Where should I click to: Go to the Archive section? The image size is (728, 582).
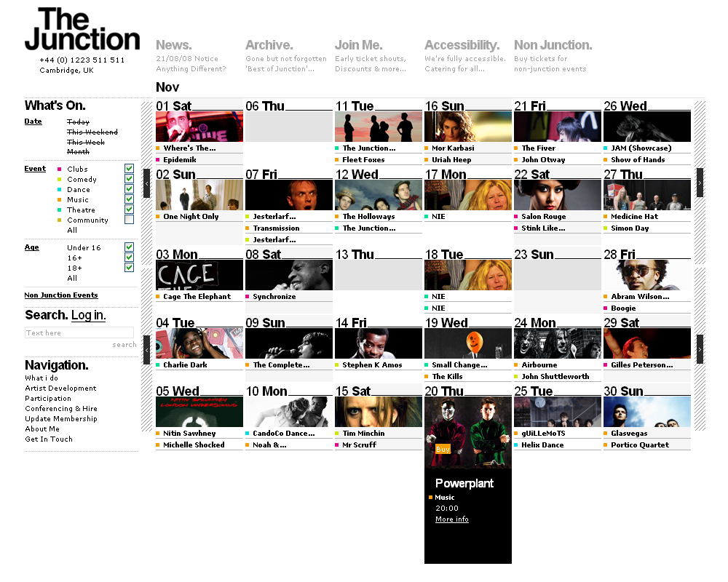(269, 45)
